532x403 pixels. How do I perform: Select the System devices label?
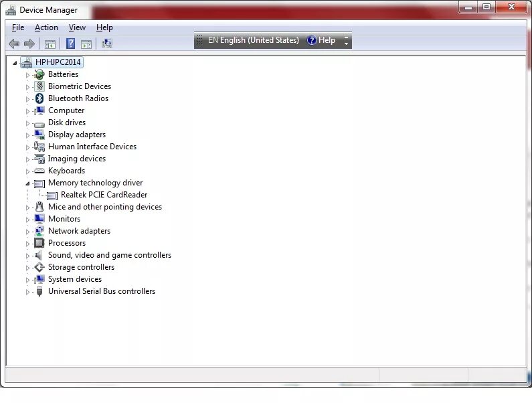[75, 279]
